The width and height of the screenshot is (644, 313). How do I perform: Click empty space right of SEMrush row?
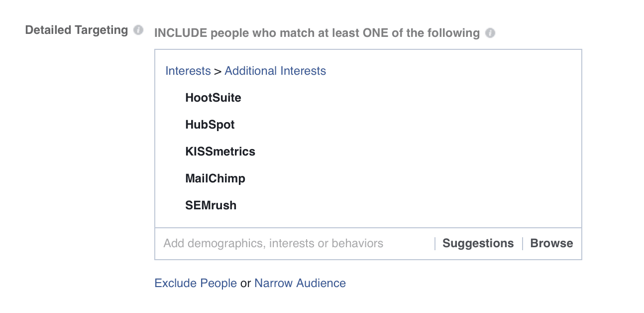click(x=398, y=205)
